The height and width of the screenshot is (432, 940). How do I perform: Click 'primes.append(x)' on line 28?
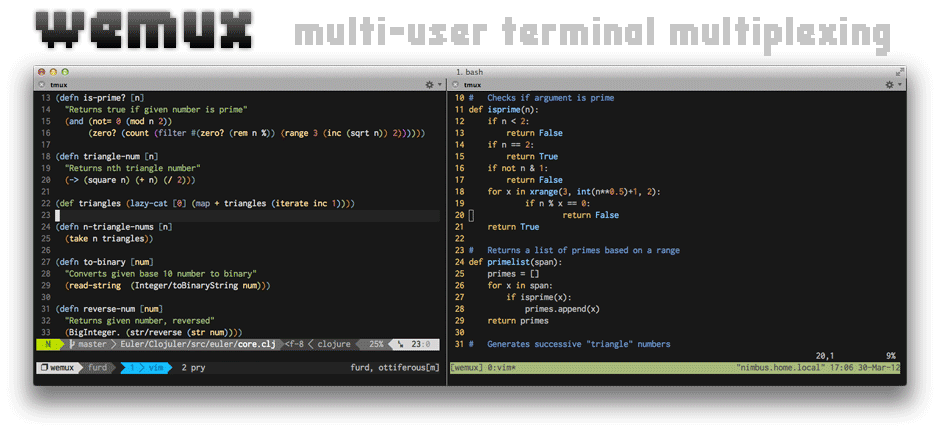point(562,309)
